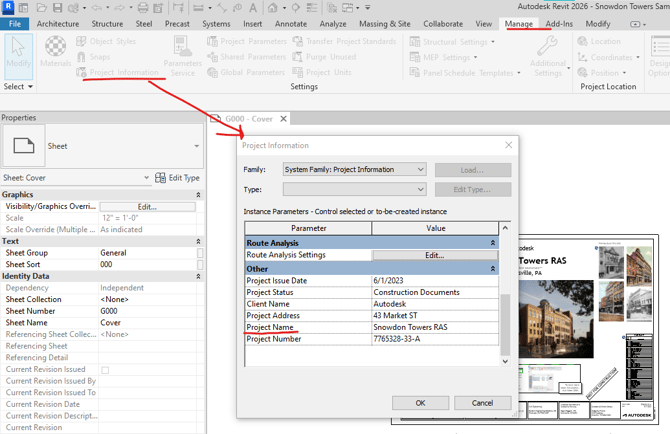The image size is (670, 434).
Task: Open Parameters Service tool
Action: click(182, 56)
